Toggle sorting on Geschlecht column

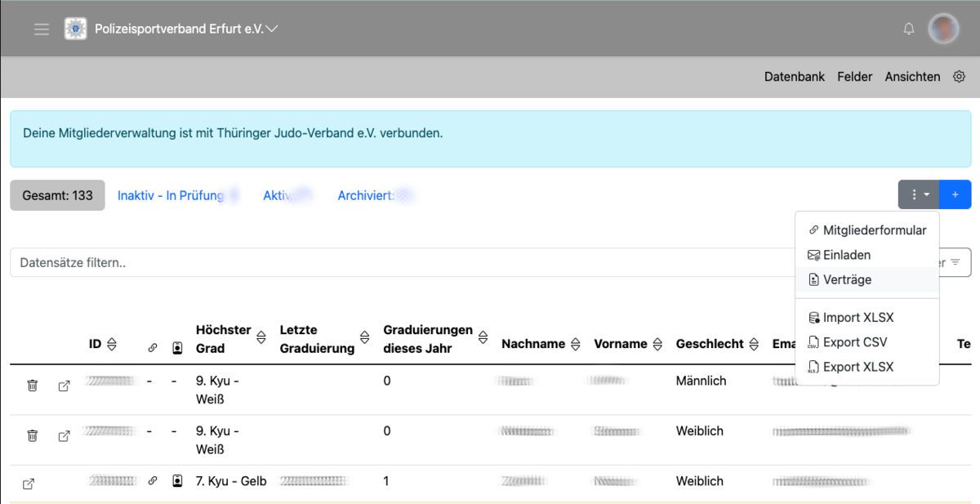(751, 344)
